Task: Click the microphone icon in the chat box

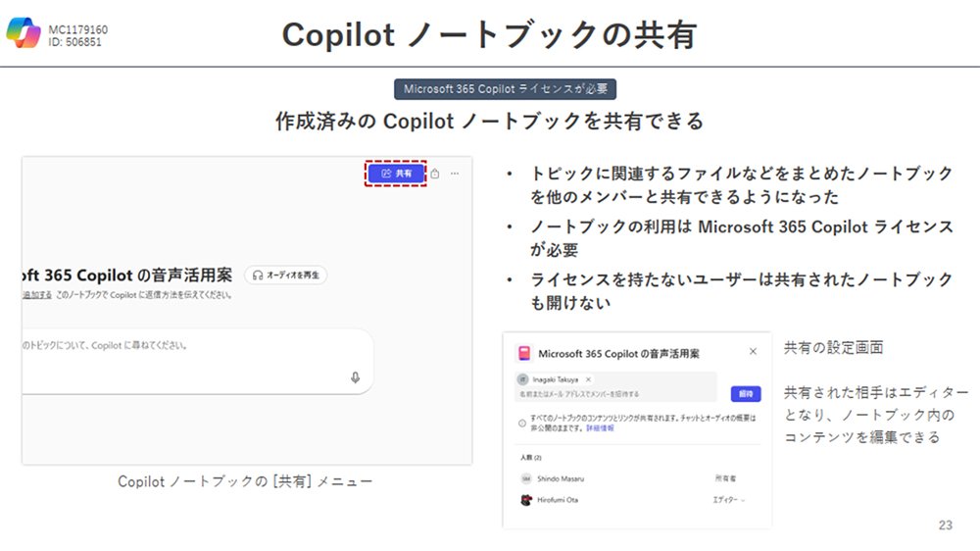Action: [x=355, y=377]
